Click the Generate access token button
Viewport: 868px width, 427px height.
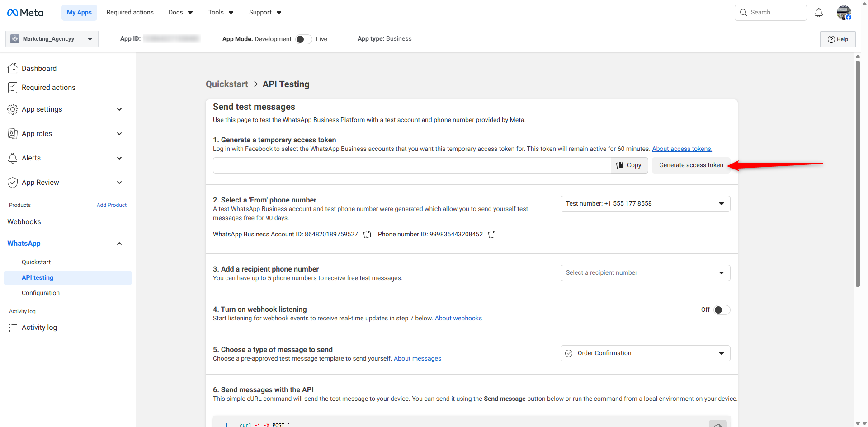pos(691,165)
